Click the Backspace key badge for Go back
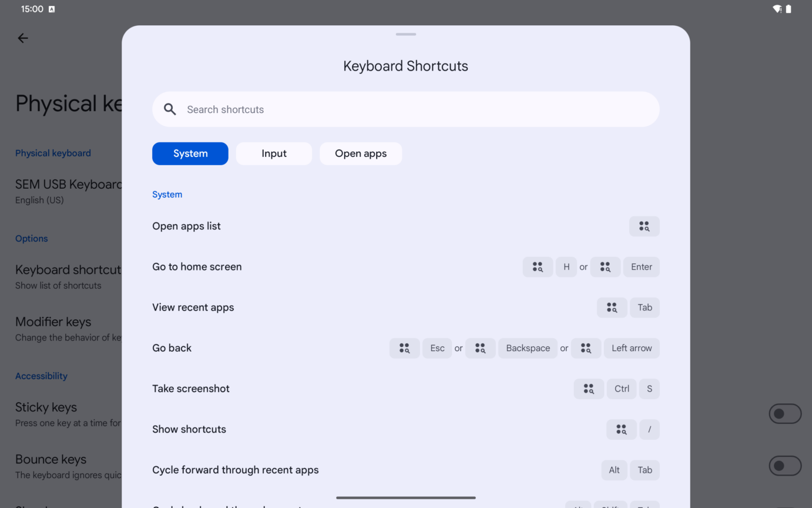This screenshot has width=812, height=508. [x=527, y=348]
